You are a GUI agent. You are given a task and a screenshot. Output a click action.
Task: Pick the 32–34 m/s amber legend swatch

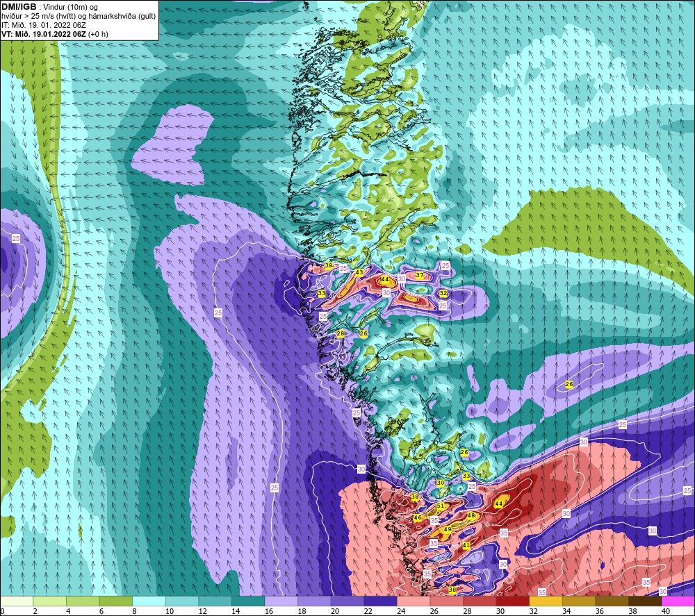click(x=546, y=601)
